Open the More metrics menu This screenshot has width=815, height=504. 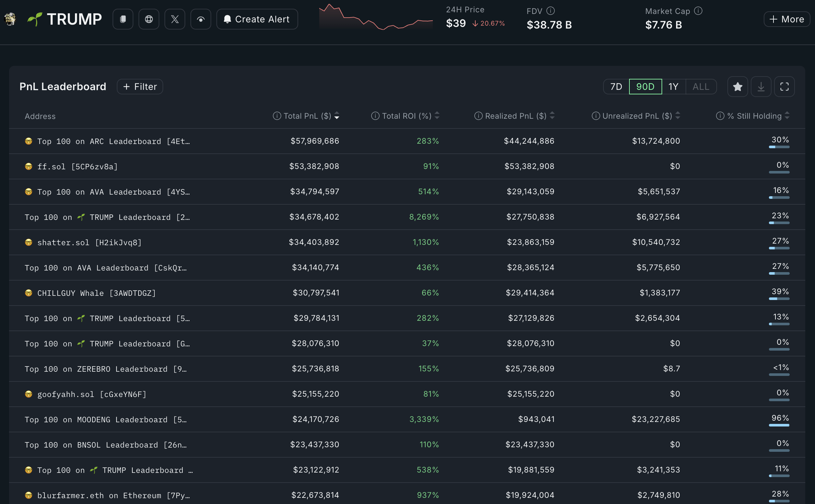click(787, 19)
